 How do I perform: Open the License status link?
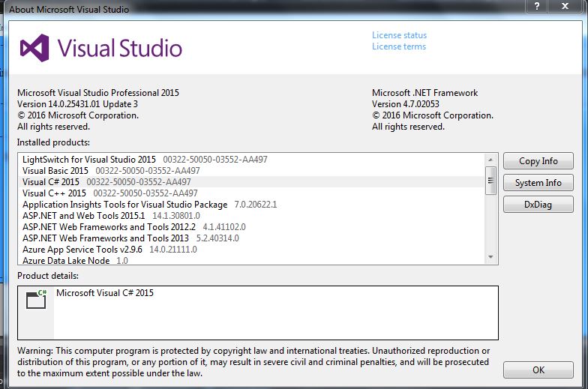click(x=399, y=35)
